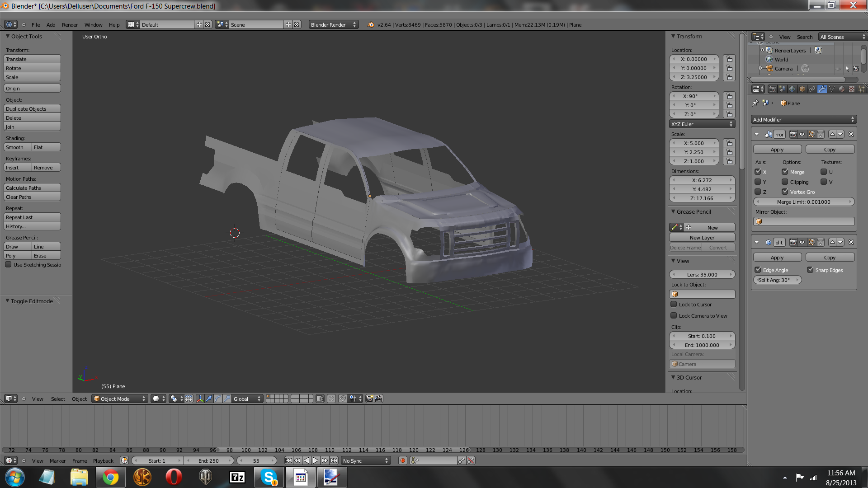The width and height of the screenshot is (868, 488).
Task: Open the Modifiers wrench tab
Action: coord(822,89)
